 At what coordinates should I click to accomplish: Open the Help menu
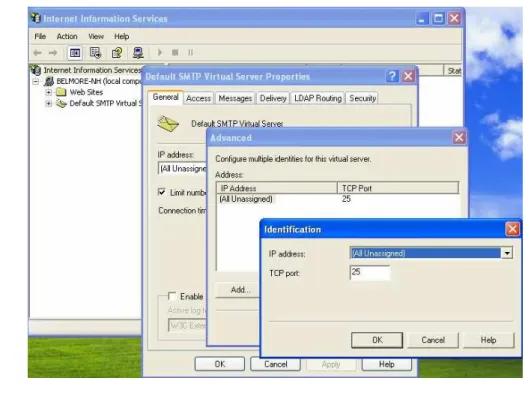pyautogui.click(x=122, y=36)
